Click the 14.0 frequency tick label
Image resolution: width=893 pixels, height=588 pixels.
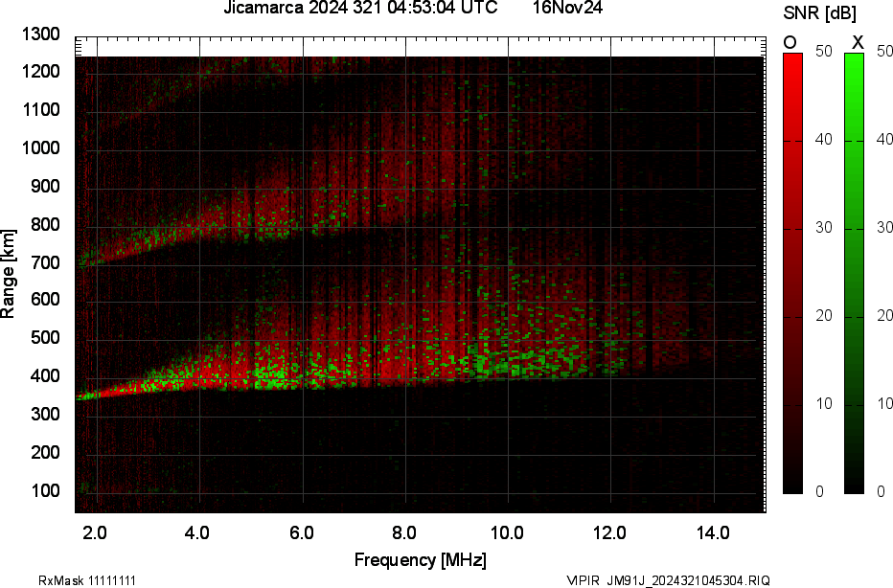pos(713,533)
